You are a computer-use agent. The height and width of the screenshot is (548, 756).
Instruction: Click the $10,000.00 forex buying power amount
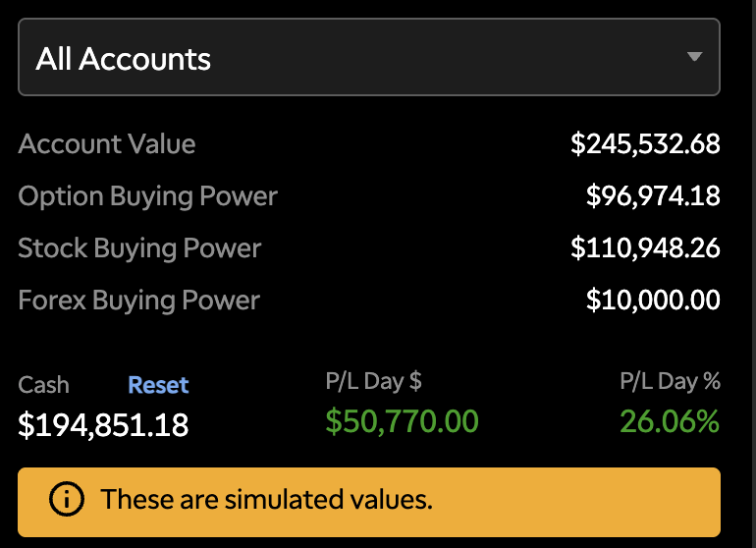tap(653, 301)
